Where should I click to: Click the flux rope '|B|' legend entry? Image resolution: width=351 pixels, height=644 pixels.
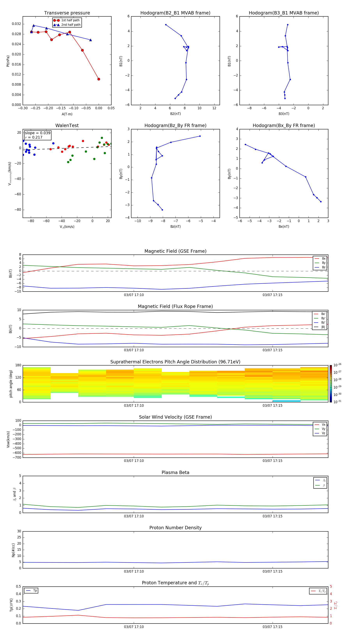[320, 327]
